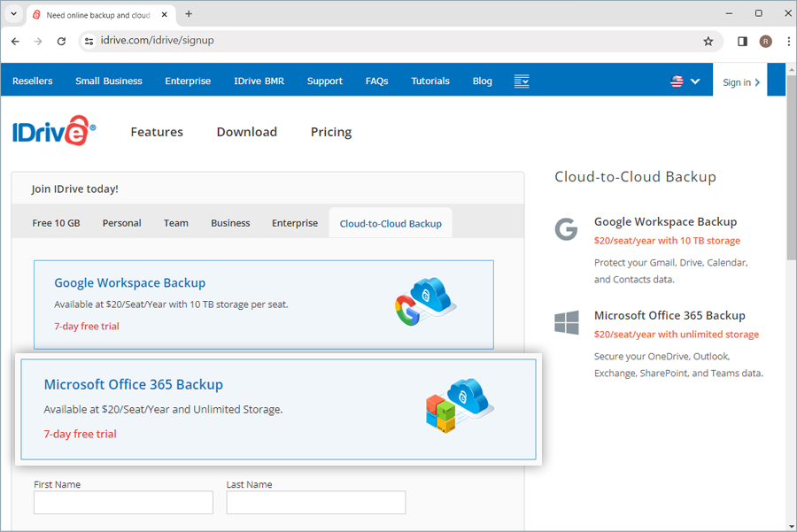Click the browser forward arrow

38,41
